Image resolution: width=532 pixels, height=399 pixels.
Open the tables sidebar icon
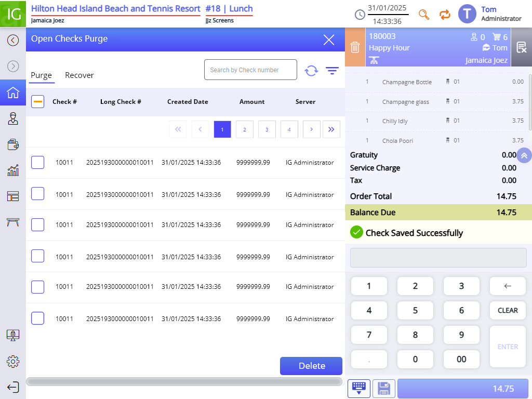coord(13,222)
